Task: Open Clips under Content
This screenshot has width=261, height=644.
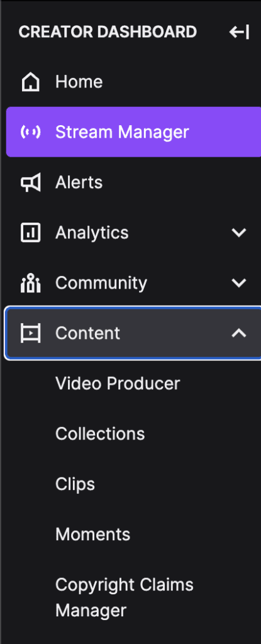Action: [75, 484]
